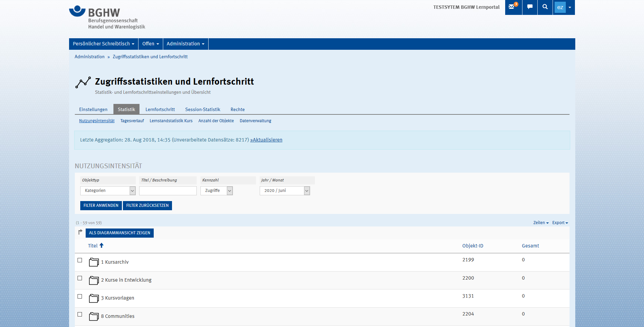Click folder icon beside 8 Communities
The image size is (644, 327).
point(94,316)
